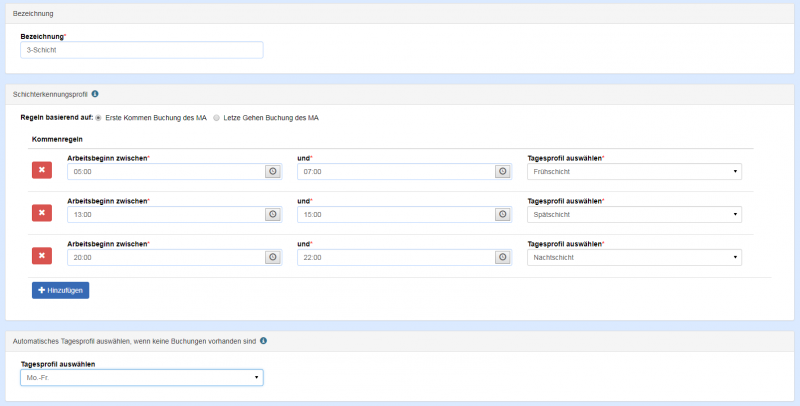Viewport: 800px width, 406px height.
Task: Focus the Arbeitsbeginn field showing 20:00
Action: coord(166,258)
